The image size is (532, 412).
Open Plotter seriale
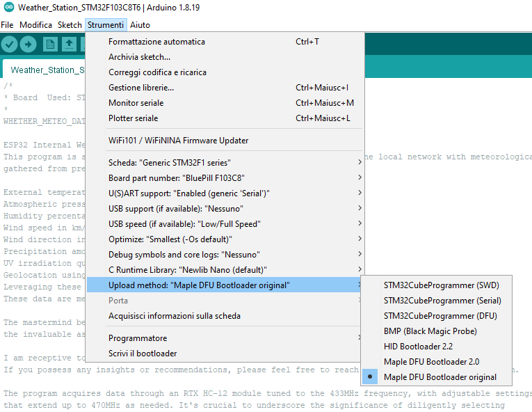(x=225, y=118)
